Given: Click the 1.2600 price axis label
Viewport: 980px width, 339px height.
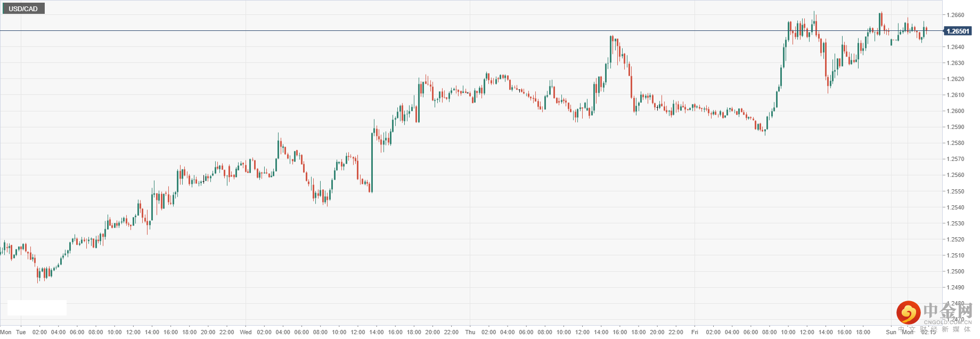Looking at the screenshot, I should pyautogui.click(x=955, y=111).
